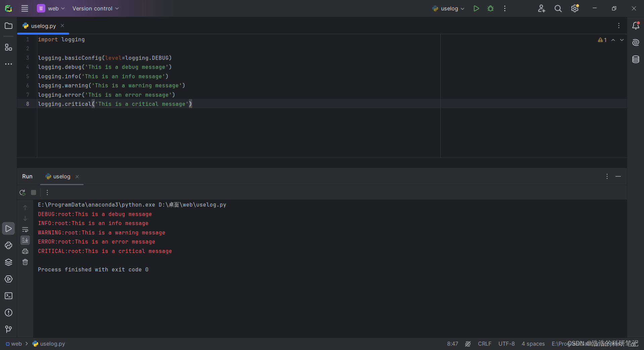Click the python.exe command line in console
The image size is (644, 350).
point(132,205)
